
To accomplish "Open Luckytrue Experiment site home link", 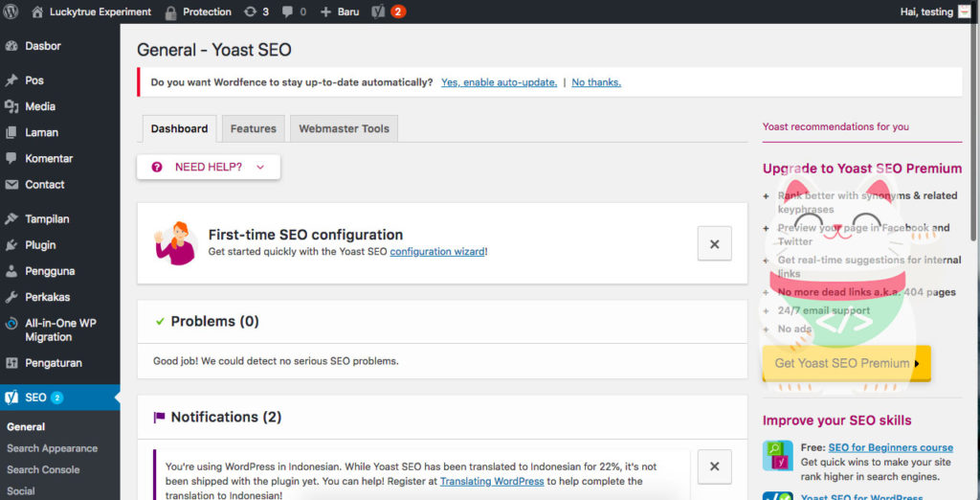I will tap(91, 11).
